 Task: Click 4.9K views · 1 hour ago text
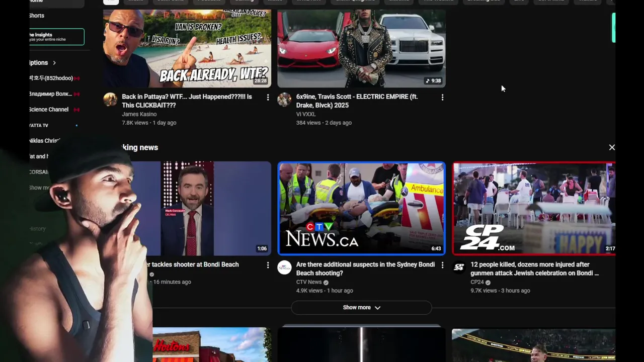pyautogui.click(x=325, y=291)
